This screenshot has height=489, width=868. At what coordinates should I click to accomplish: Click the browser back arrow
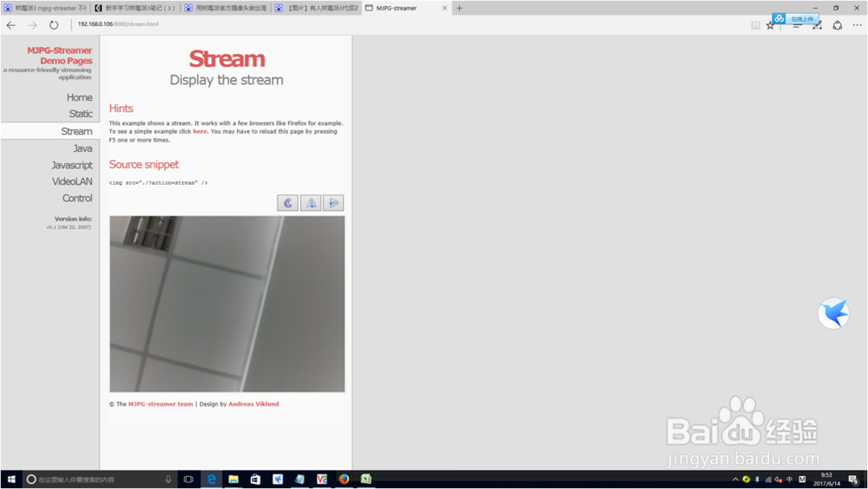point(11,25)
